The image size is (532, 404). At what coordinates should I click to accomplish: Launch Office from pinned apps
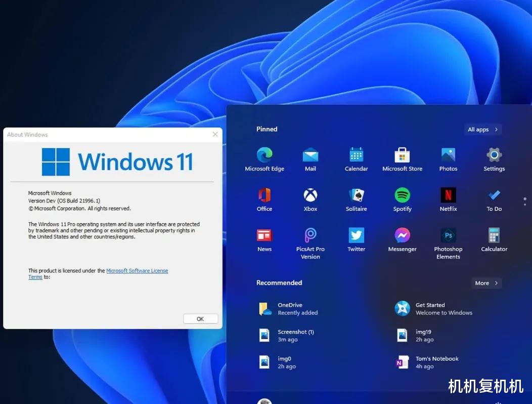click(x=264, y=199)
